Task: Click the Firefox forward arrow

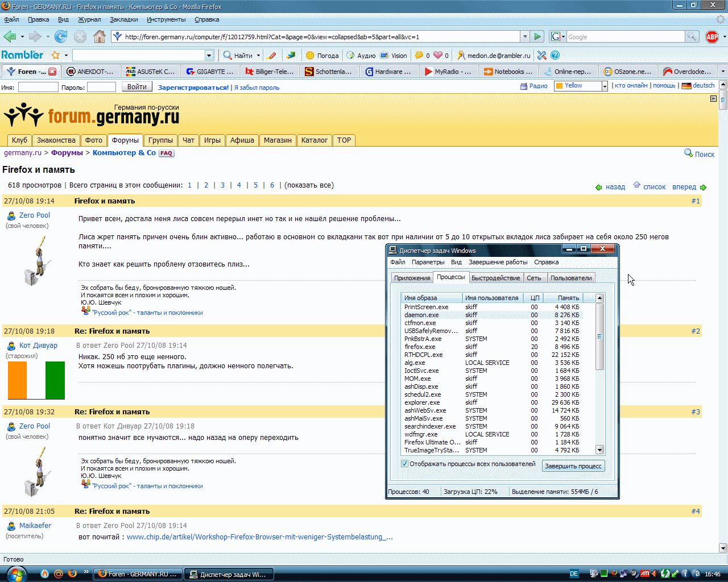Action: click(x=35, y=37)
